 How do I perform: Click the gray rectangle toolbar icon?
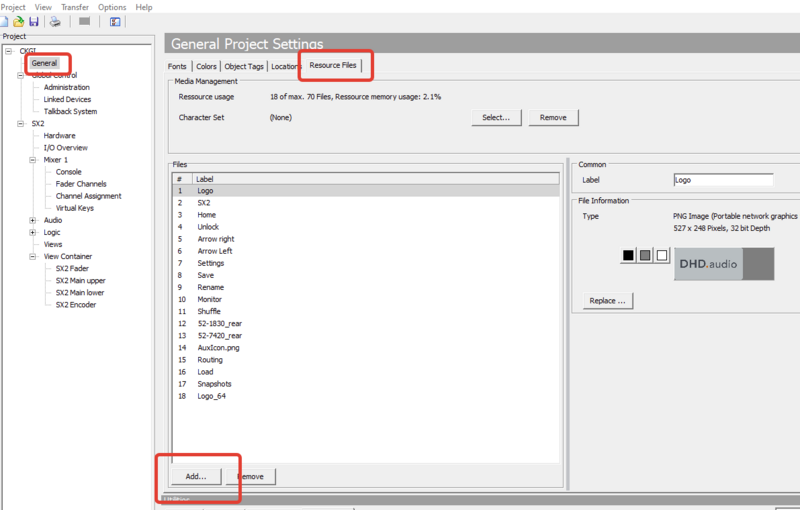[x=84, y=21]
